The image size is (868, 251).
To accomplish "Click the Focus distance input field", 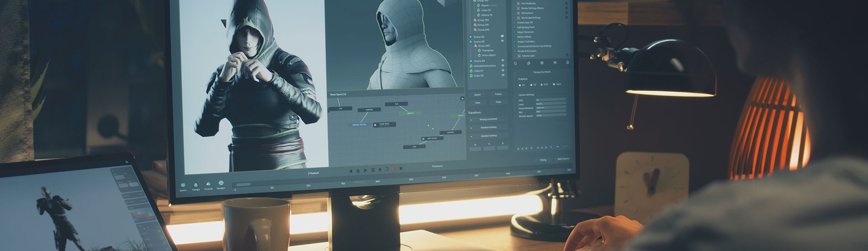I will coord(550,108).
